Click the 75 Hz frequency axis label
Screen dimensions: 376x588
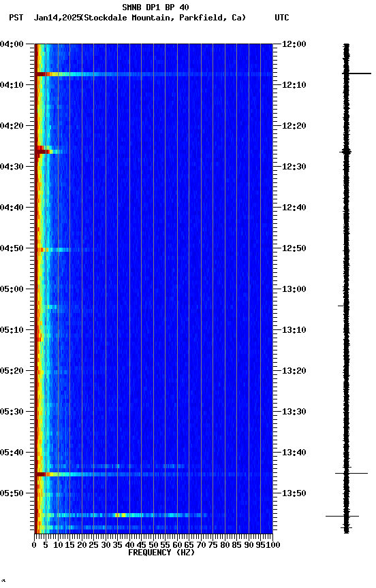[213, 545]
